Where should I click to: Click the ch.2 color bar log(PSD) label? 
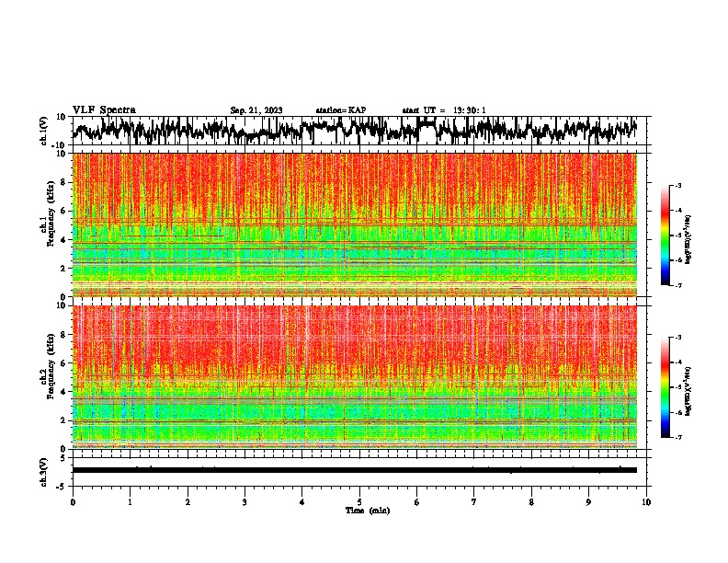pos(688,391)
